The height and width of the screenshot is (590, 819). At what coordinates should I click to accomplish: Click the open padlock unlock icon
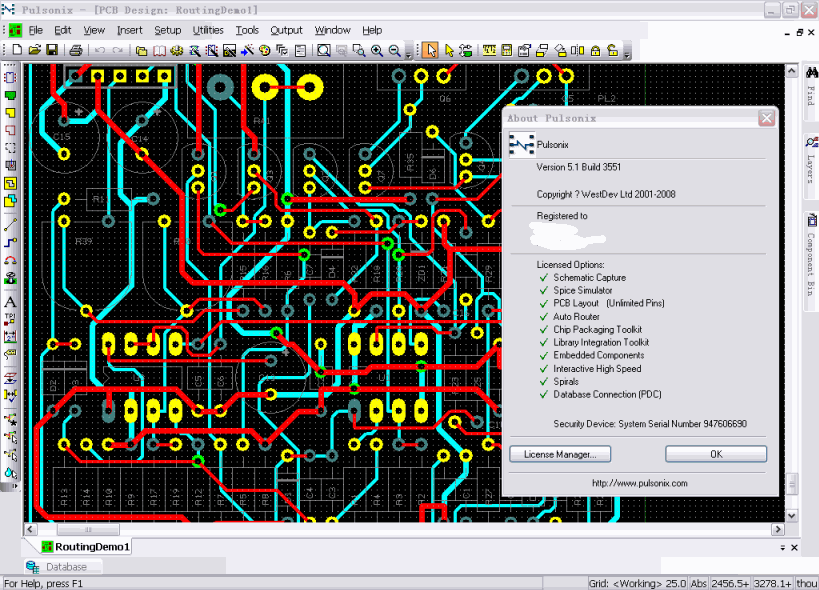(x=613, y=50)
